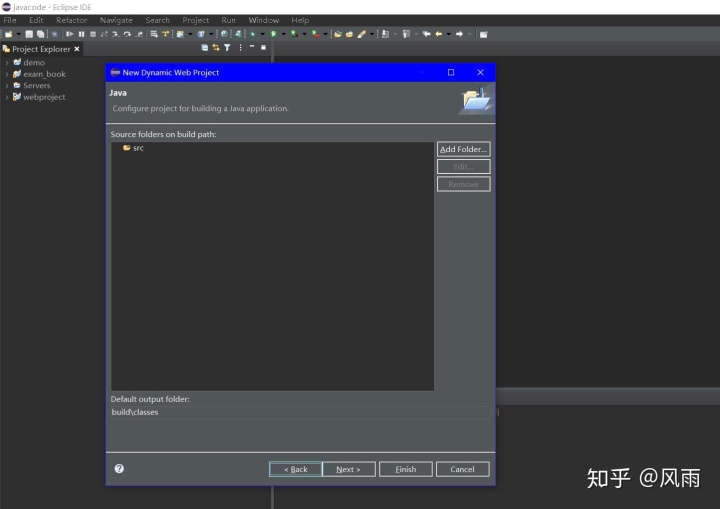Screen dimensions: 720x509
Task: Expand the demo project node
Action: (x=7, y=62)
